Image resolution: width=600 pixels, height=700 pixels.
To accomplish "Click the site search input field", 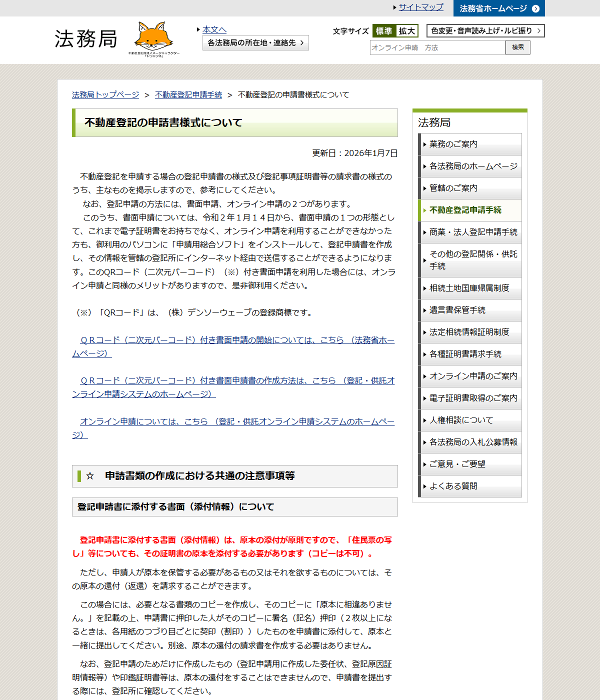I will pyautogui.click(x=437, y=47).
